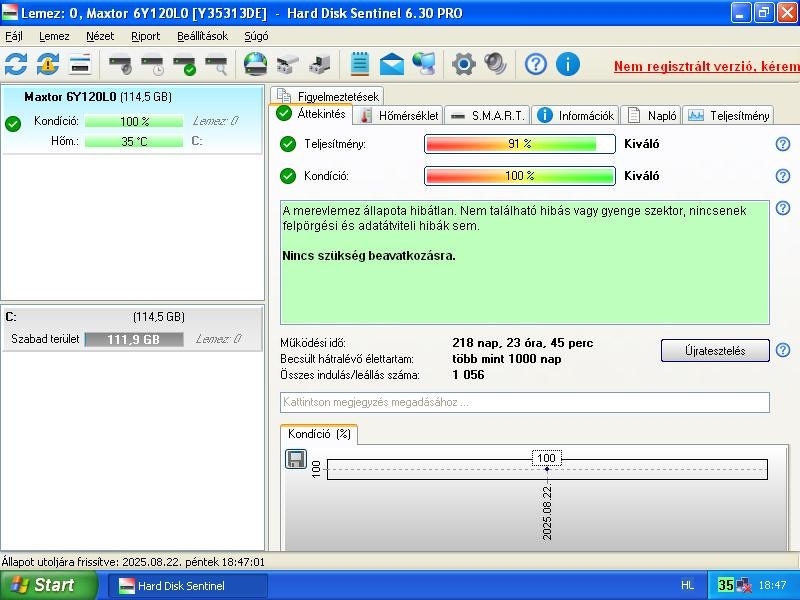Open the blue notepad report icon
Viewport: 800px width, 600px height.
tap(360, 64)
